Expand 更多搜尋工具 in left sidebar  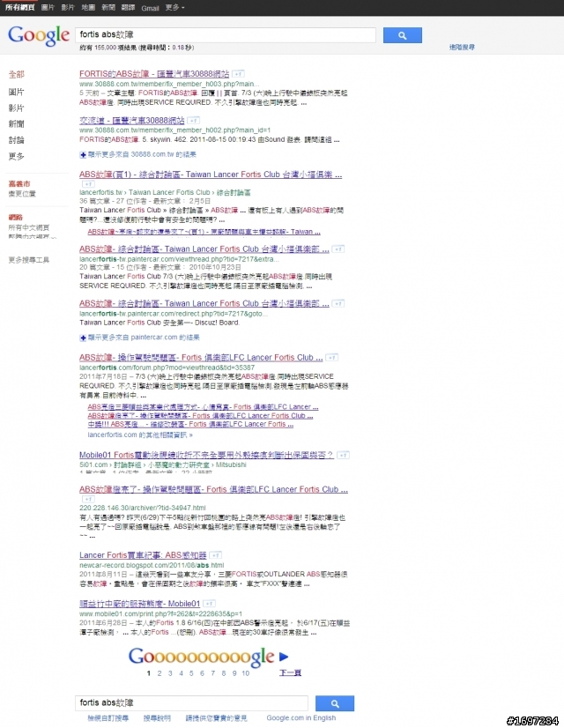pos(29,260)
